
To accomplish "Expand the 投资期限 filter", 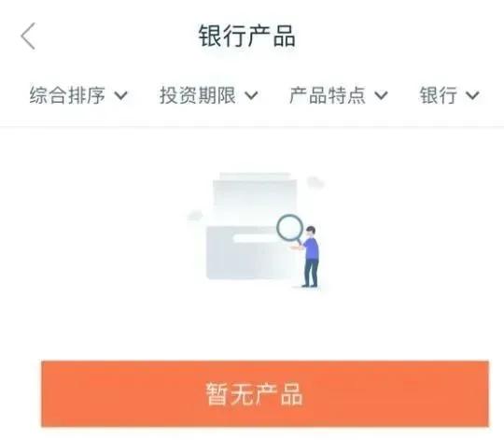I will [x=209, y=95].
